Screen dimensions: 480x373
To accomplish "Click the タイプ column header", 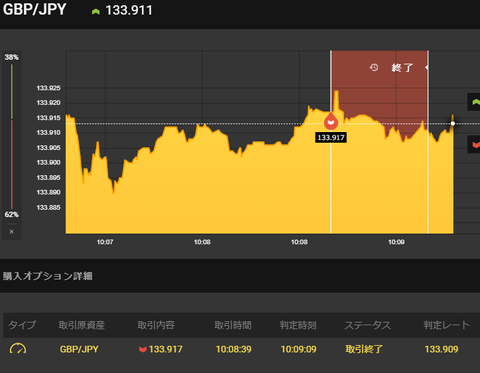I will 22,325.
